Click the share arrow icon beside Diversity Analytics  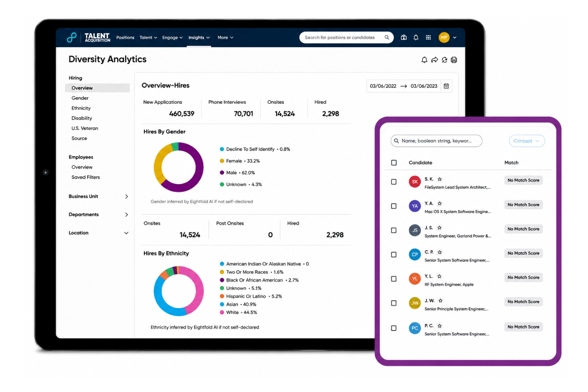(435, 60)
